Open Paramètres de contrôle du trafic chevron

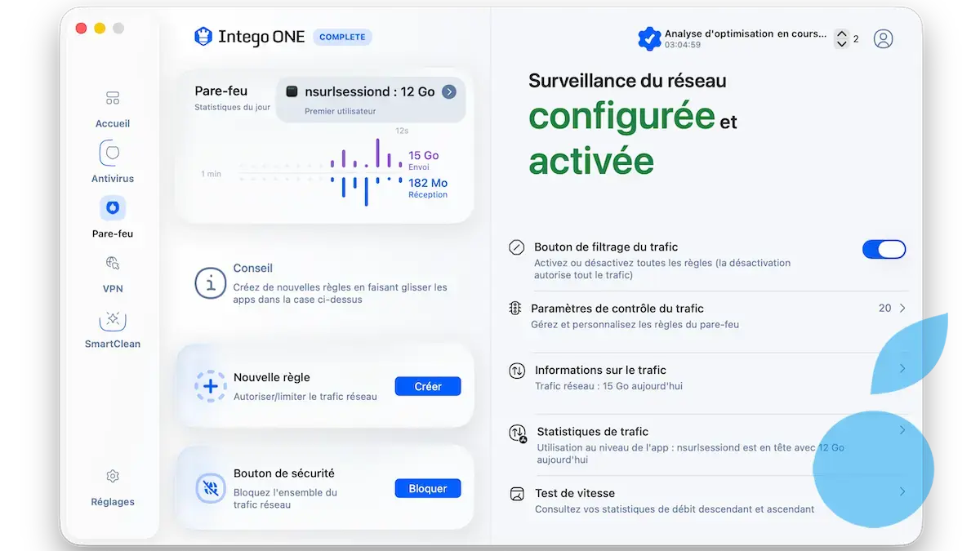(x=902, y=309)
